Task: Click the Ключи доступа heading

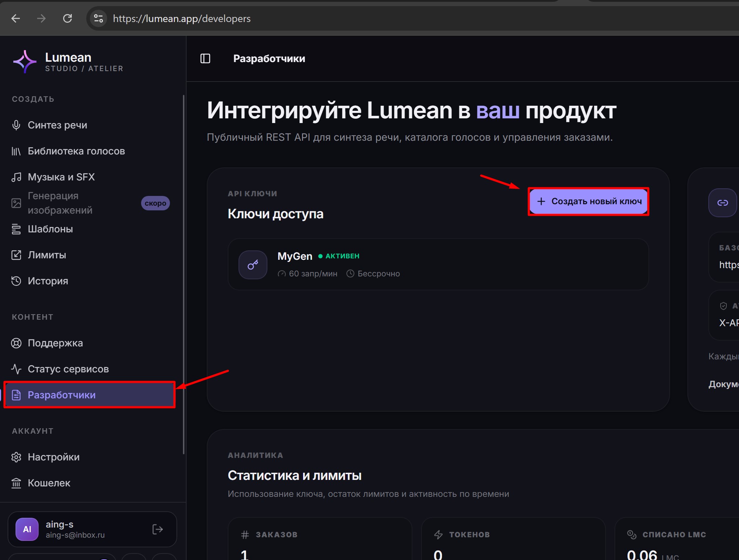Action: point(275,214)
